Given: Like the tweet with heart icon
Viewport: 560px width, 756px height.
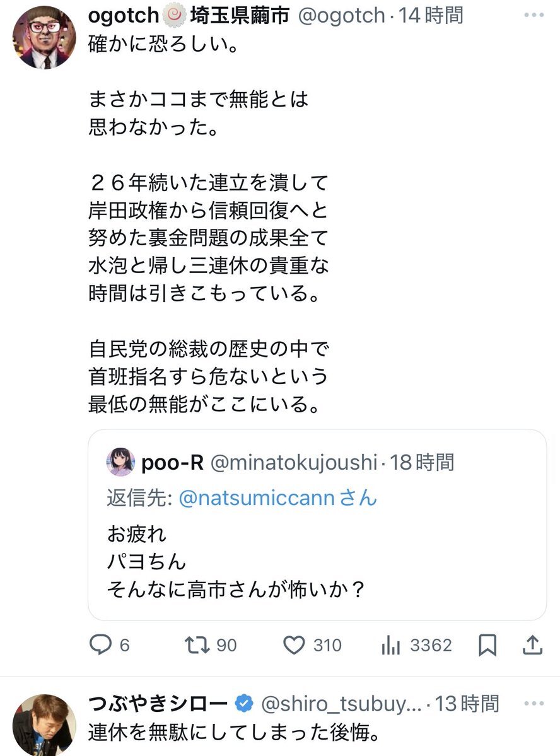Looking at the screenshot, I should click(x=294, y=645).
